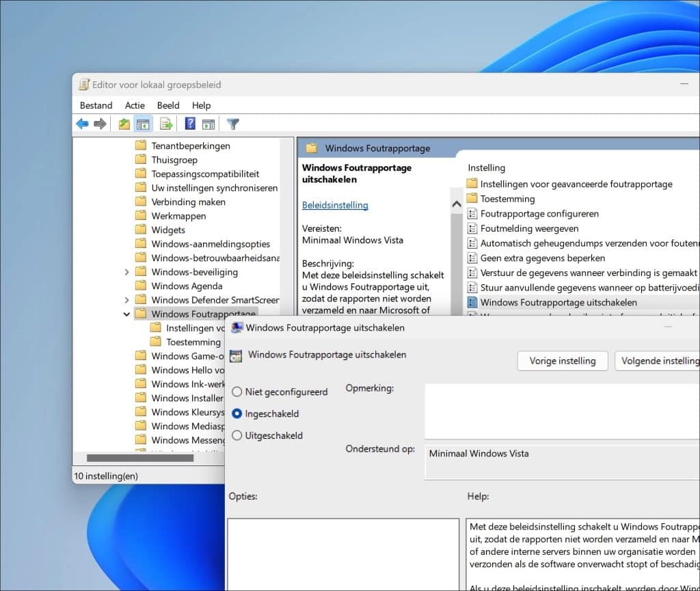Click the Vorige instelling button

[563, 361]
